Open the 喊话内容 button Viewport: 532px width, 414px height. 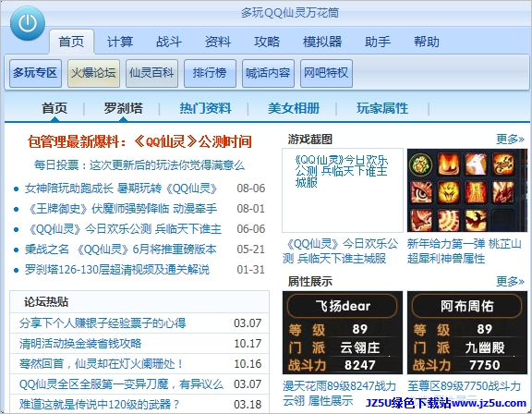click(x=268, y=73)
